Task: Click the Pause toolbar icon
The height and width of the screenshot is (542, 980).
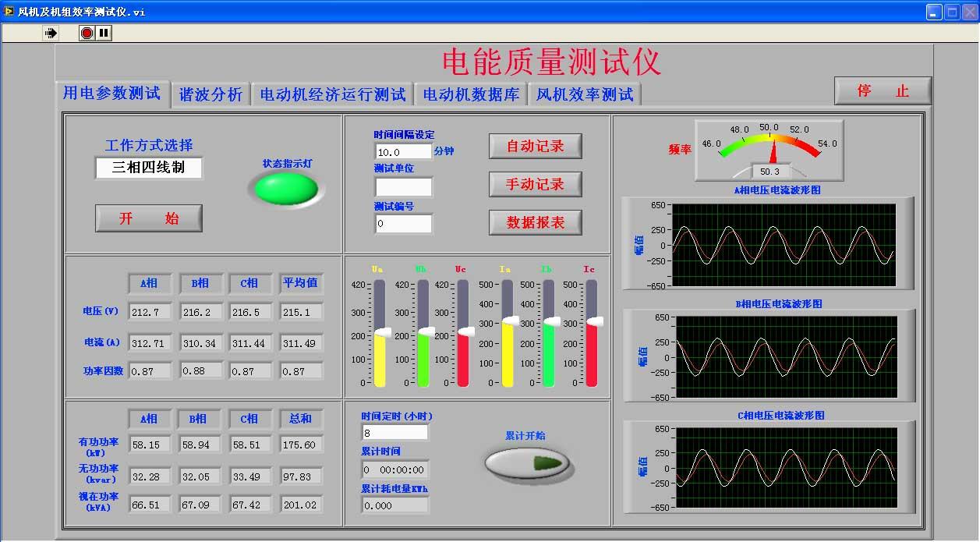Action: 104,33
